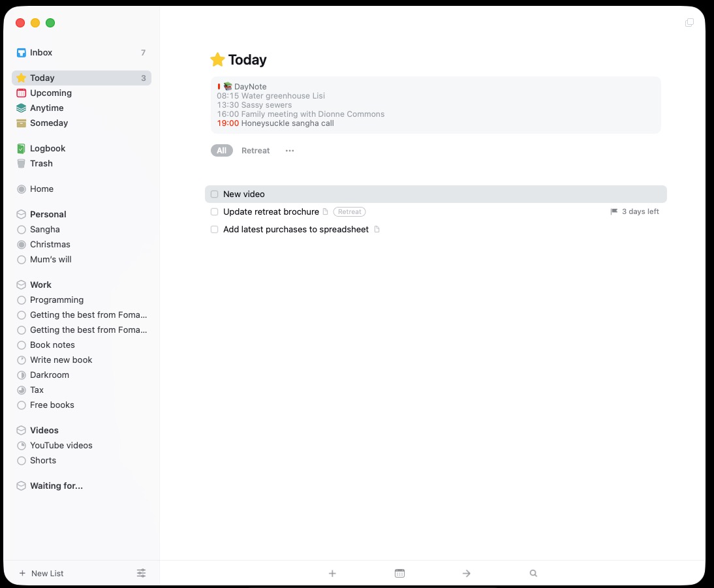Select the Retreat tag filter
714x588 pixels.
pyautogui.click(x=255, y=151)
